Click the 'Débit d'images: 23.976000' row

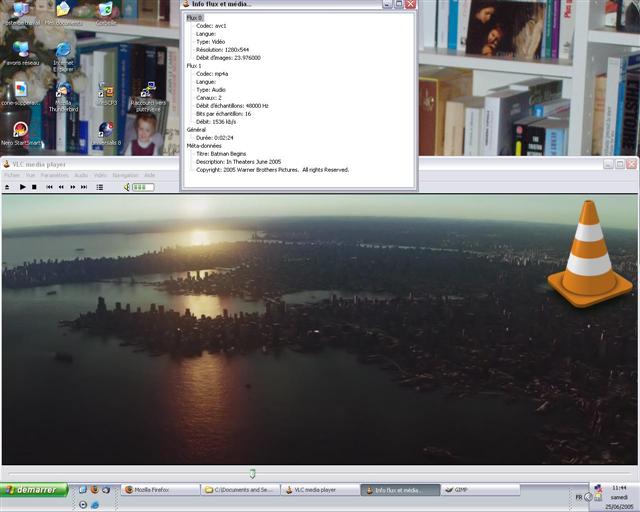coord(228,58)
